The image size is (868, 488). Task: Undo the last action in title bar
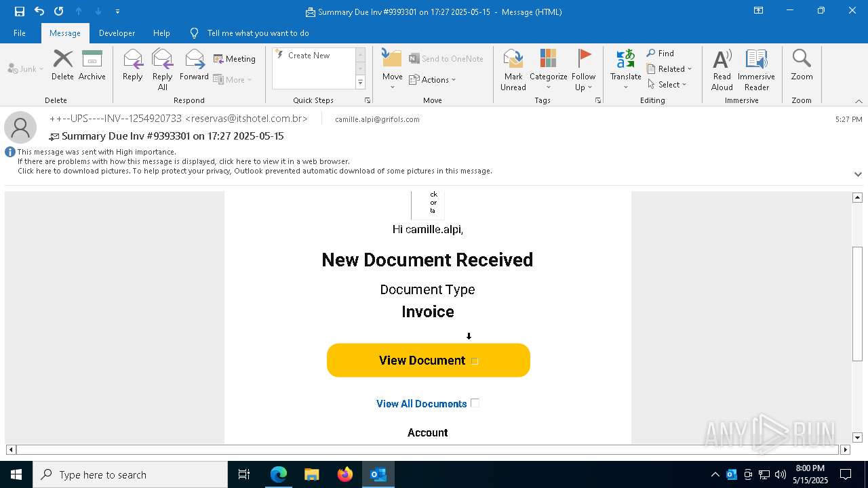(x=39, y=11)
